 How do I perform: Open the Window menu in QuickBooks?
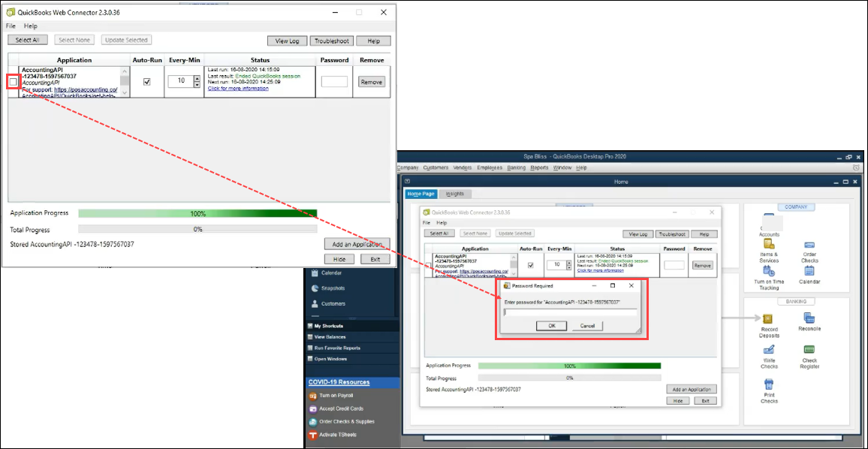(x=562, y=167)
